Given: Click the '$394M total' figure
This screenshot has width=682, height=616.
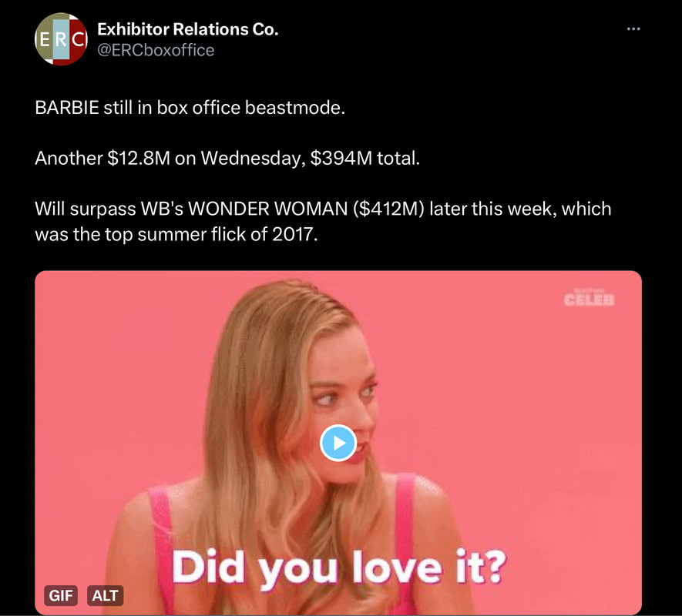Looking at the screenshot, I should point(365,158).
